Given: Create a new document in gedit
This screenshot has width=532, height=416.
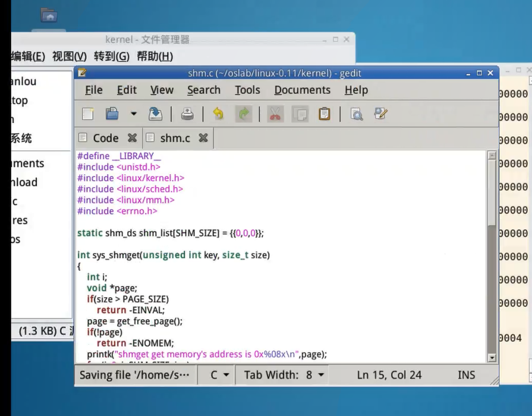Looking at the screenshot, I should [x=88, y=114].
